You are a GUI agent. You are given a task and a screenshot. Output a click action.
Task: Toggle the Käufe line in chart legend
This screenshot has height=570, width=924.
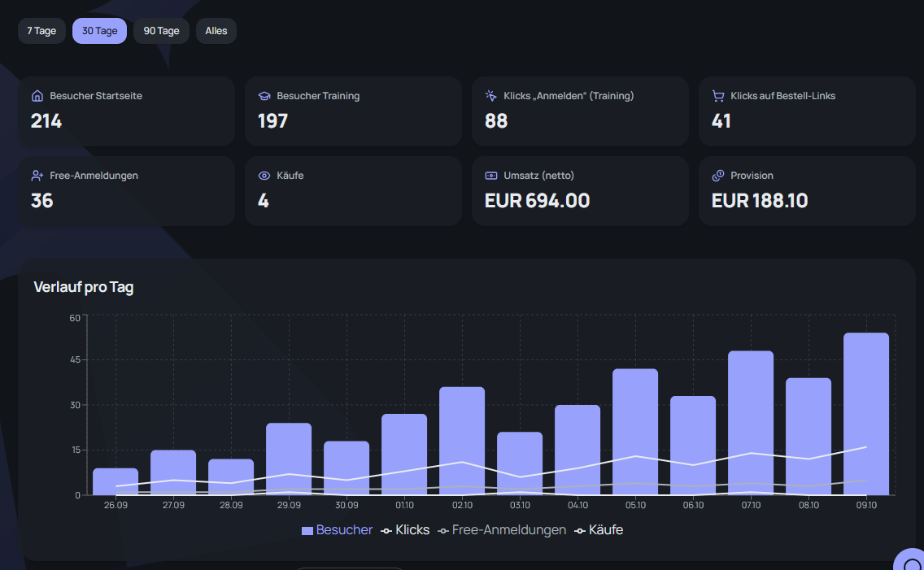point(599,530)
